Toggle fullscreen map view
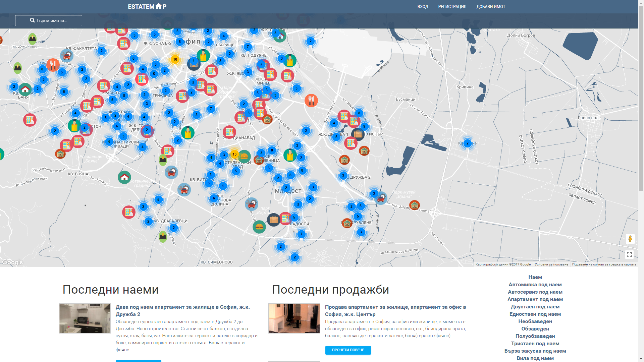Viewport: 644px width, 362px height. coord(629,255)
